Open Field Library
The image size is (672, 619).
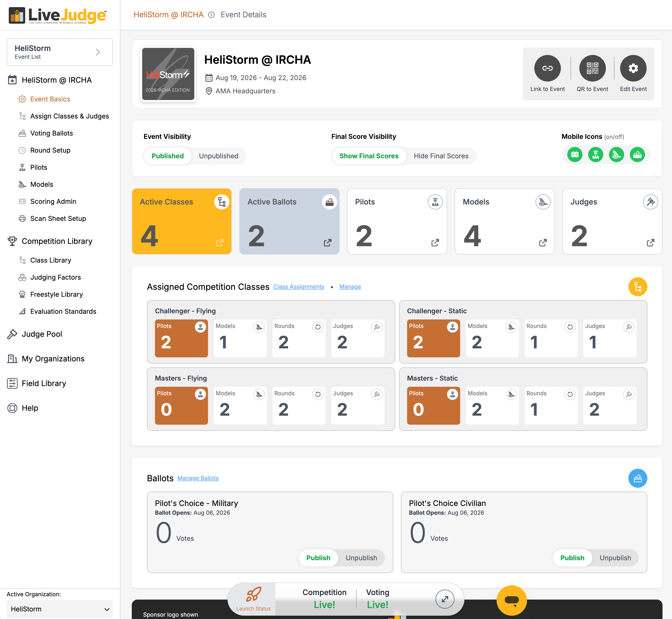(37, 383)
